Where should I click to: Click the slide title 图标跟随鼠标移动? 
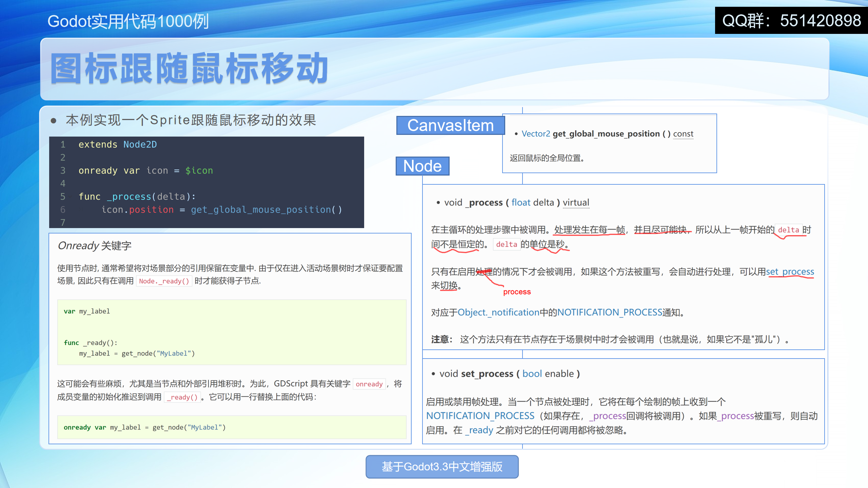click(190, 68)
